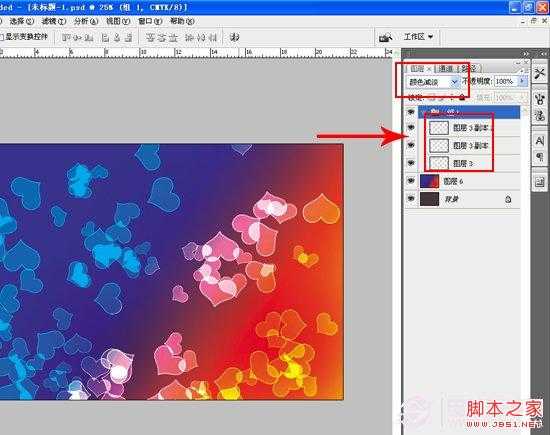The width and height of the screenshot is (550, 435).
Task: Open the 不透明度 opacity slider arrow
Action: click(522, 81)
